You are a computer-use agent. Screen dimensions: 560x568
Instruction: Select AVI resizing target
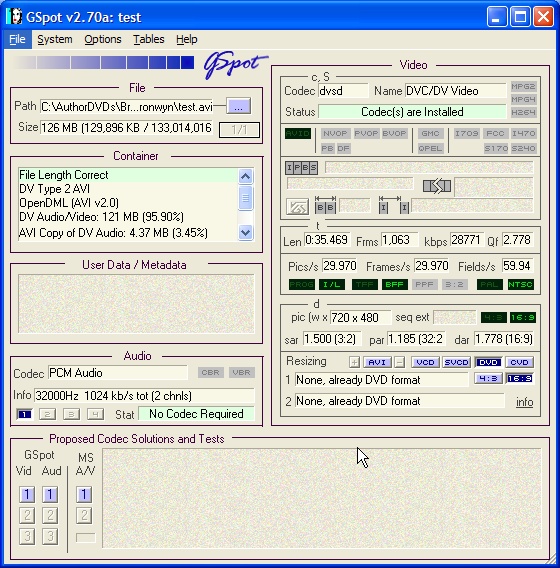(377, 362)
